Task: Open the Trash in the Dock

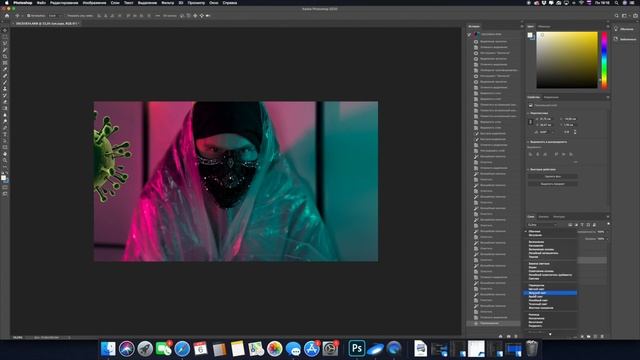Action: click(x=531, y=349)
